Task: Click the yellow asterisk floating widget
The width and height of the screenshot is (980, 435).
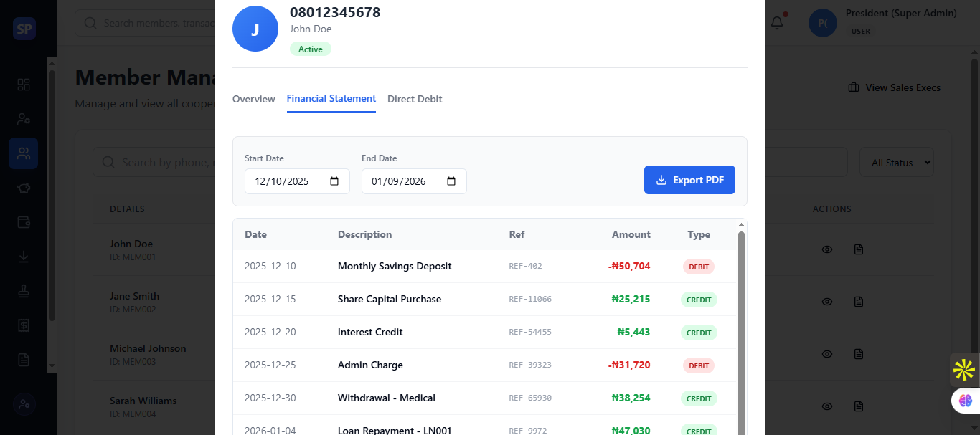Action: [963, 370]
